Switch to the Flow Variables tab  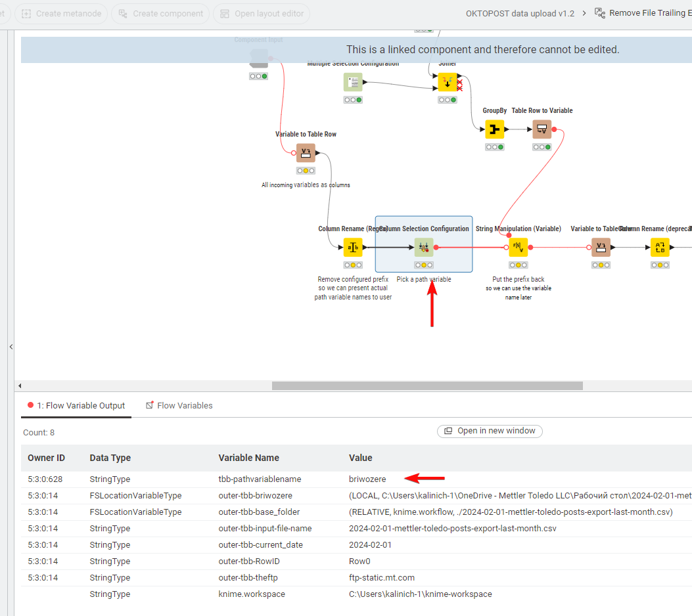(x=179, y=405)
